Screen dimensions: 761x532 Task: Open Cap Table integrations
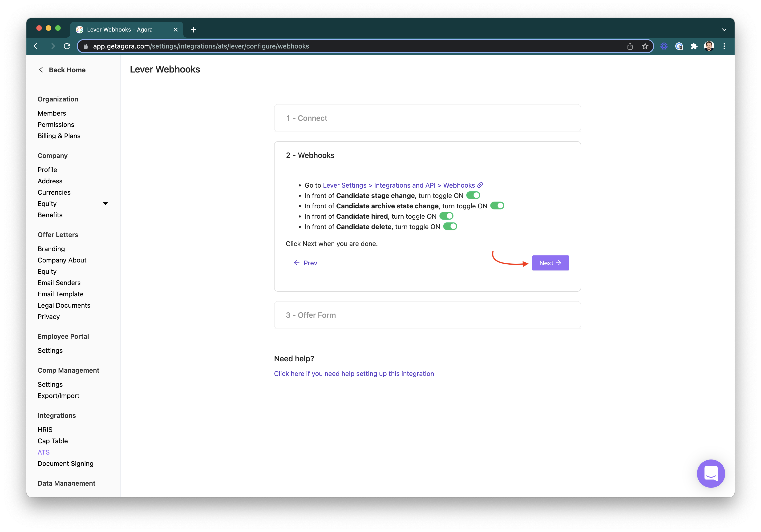53,440
